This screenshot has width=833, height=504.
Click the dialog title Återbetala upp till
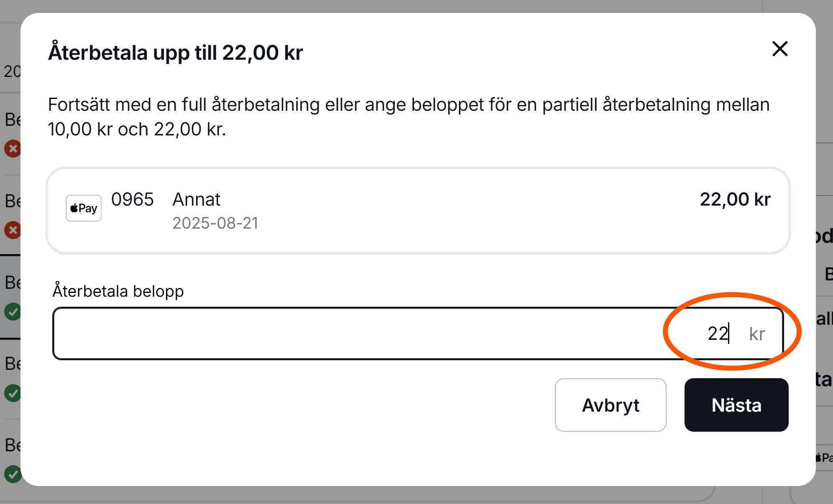pyautogui.click(x=175, y=53)
